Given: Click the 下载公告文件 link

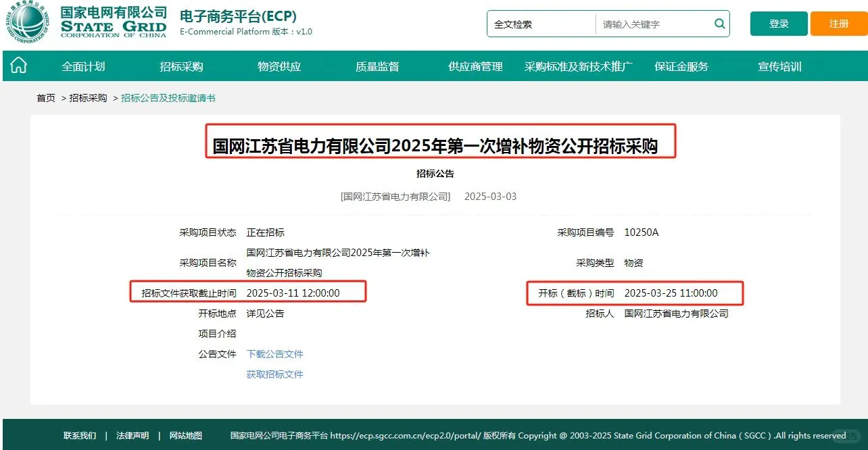Looking at the screenshot, I should coord(275,354).
